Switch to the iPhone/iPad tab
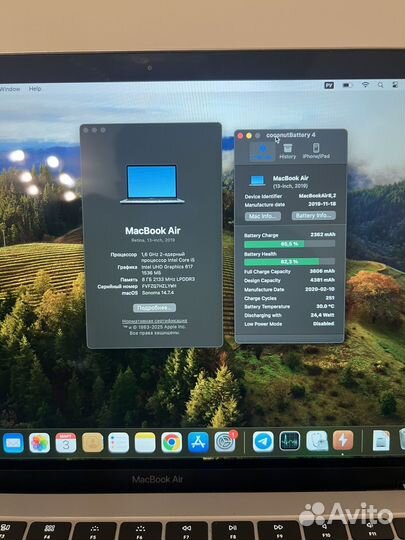Screen dimensions: 405x540 point(316,152)
